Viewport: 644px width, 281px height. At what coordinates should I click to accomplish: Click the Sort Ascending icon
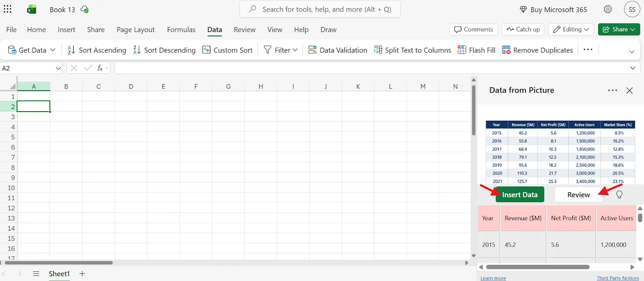(x=71, y=50)
